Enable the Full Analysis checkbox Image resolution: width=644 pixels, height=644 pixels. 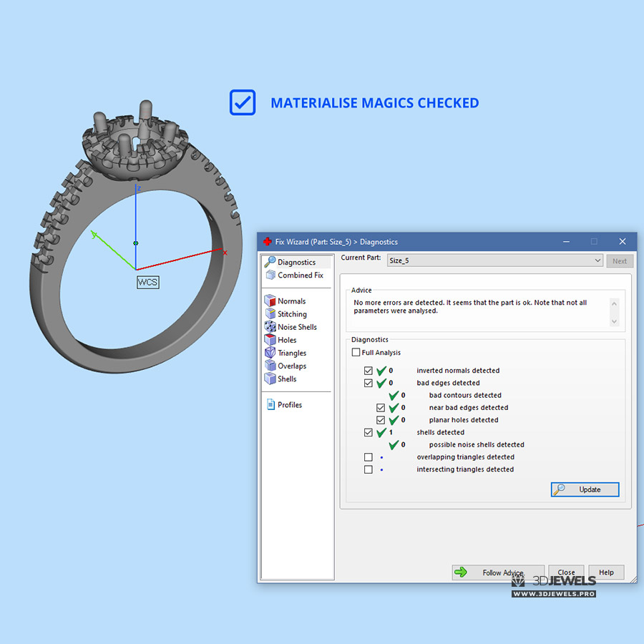click(x=356, y=352)
